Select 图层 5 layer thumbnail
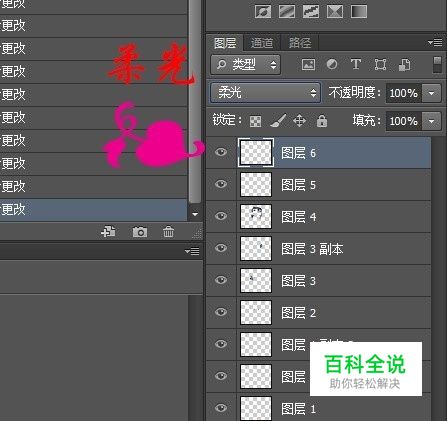The height and width of the screenshot is (421, 447). (x=256, y=184)
